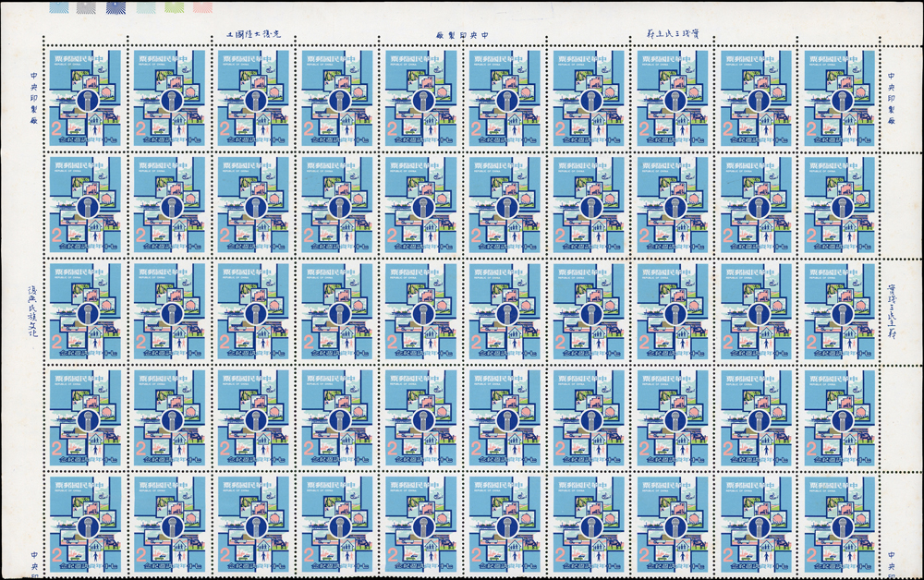This screenshot has width=924, height=580.
Task: Click the vertical 實踐三民主義 text in middle right margin
Action: tap(893, 309)
